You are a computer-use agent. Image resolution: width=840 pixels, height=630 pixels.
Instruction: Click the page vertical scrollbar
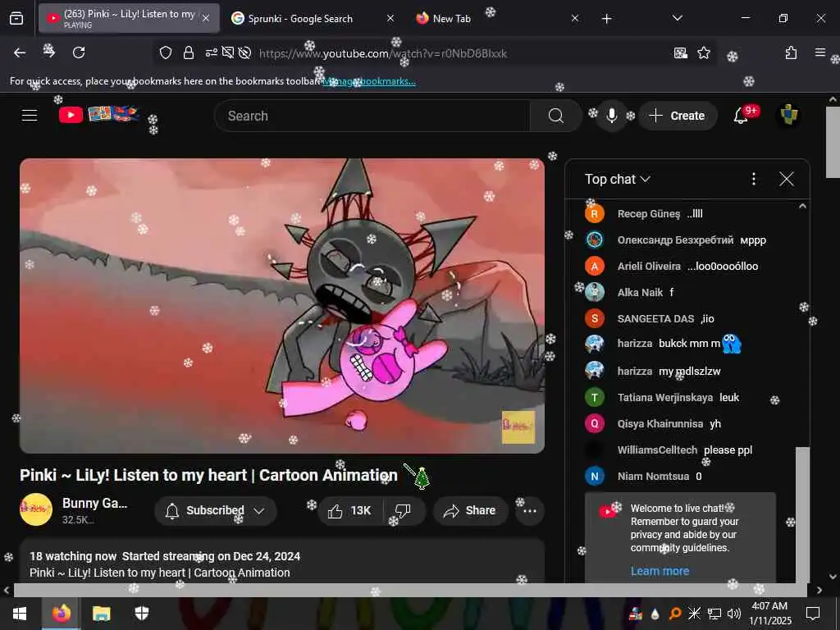(x=833, y=142)
